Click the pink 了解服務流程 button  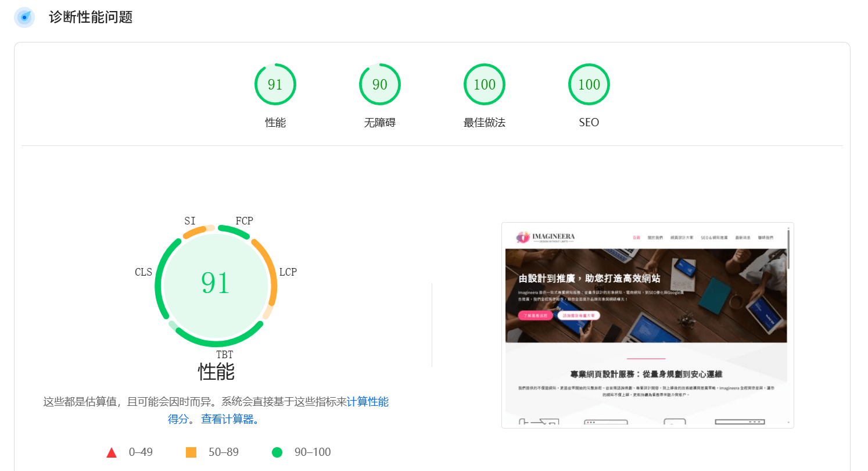pos(536,316)
